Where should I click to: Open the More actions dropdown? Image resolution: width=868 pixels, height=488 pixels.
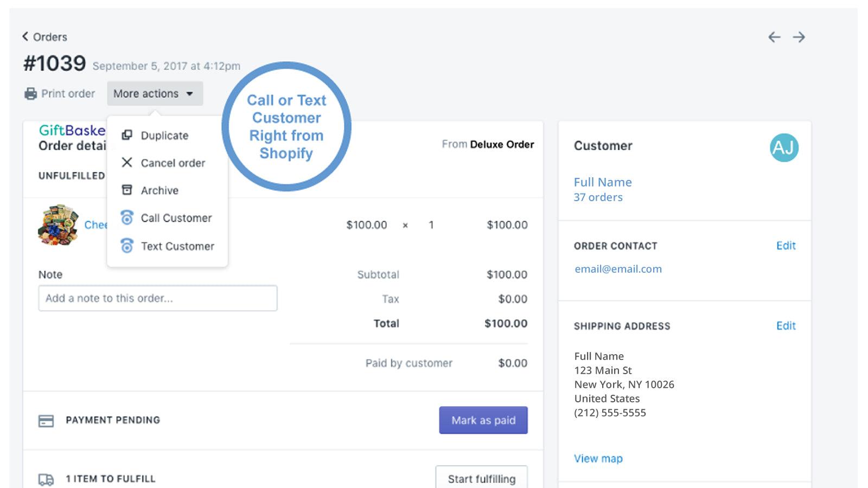[x=155, y=93]
